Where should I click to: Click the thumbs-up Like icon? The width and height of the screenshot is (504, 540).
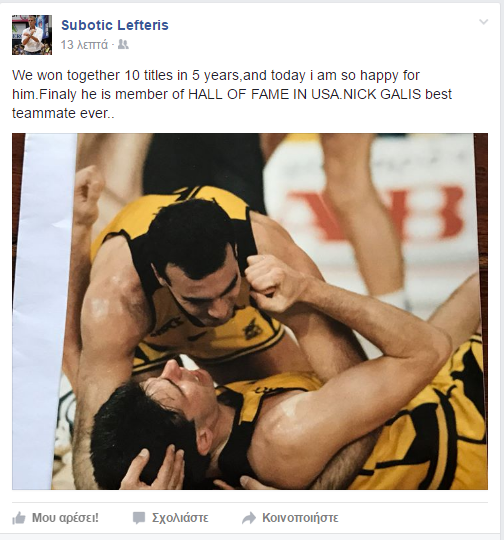point(19,518)
